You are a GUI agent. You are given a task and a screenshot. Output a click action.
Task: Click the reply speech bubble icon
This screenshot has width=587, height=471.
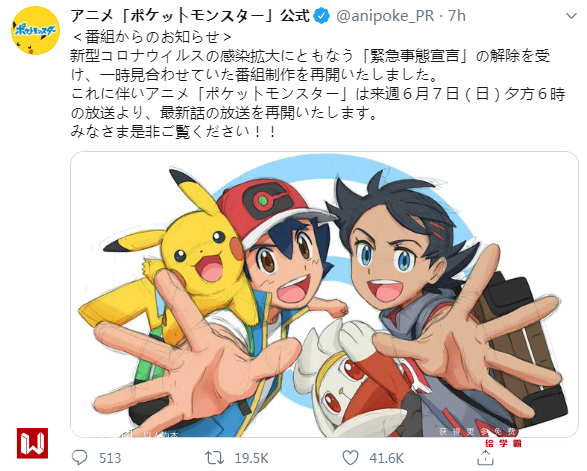point(79,458)
